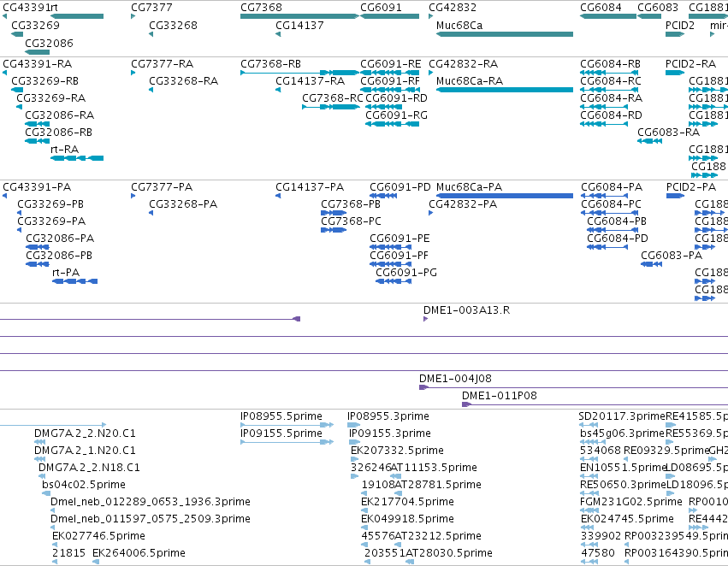Click the CG6091-RG transcript
The height and width of the screenshot is (566, 728).
[393, 124]
